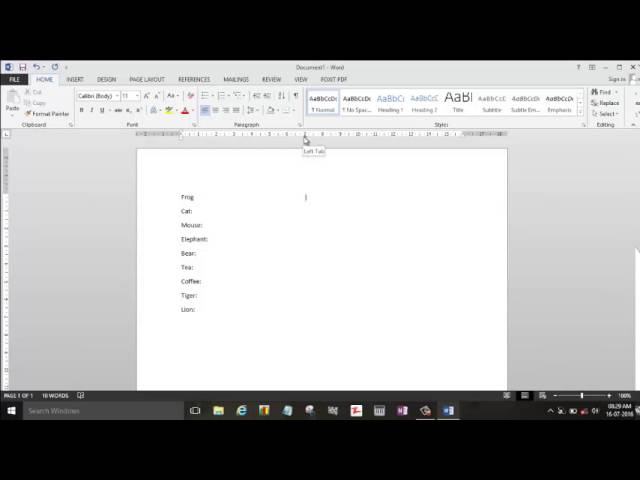
Task: Toggle Bold formatting
Action: pos(82,110)
